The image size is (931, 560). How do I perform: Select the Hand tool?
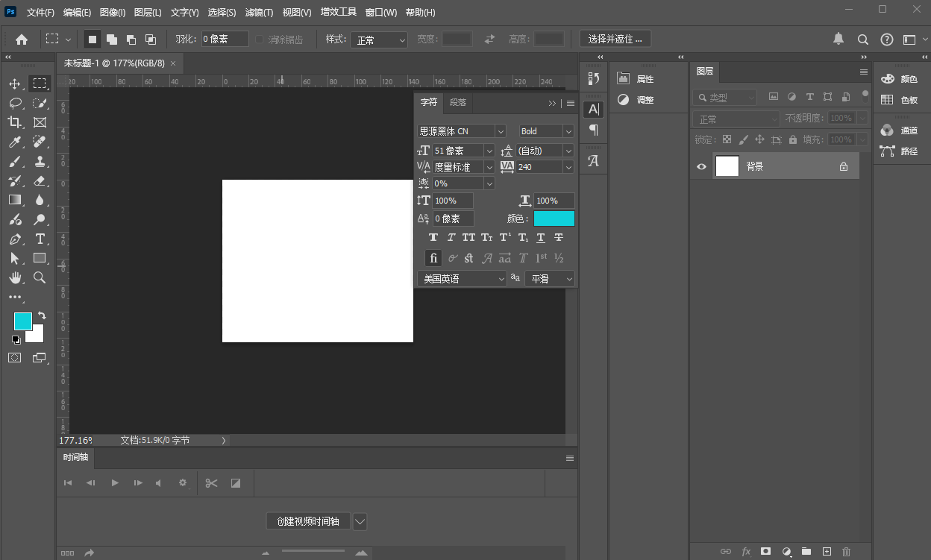point(15,277)
